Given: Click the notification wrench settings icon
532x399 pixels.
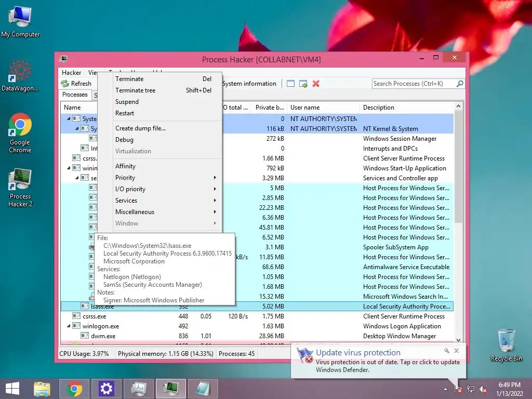Looking at the screenshot, I should 446,351.
